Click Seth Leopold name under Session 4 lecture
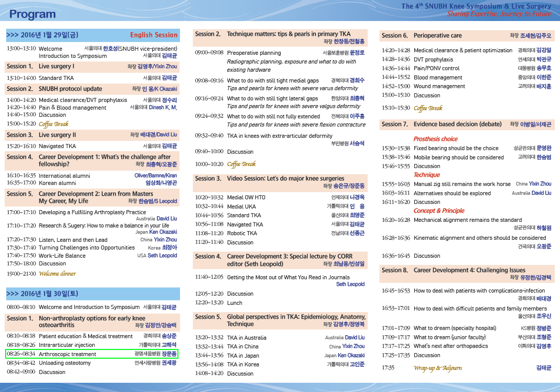Viewport: 560px width, 392px height. [350, 284]
